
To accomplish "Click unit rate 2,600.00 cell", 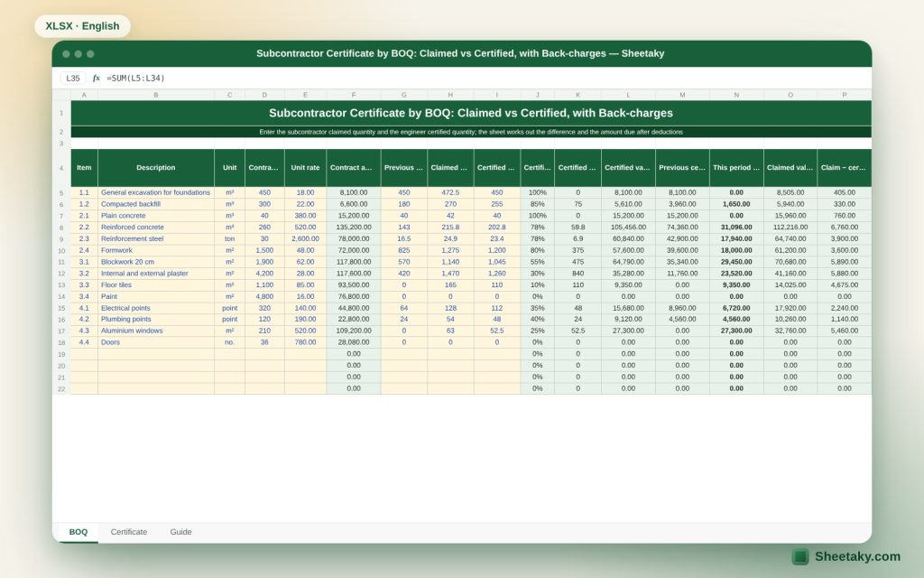I will point(305,238).
